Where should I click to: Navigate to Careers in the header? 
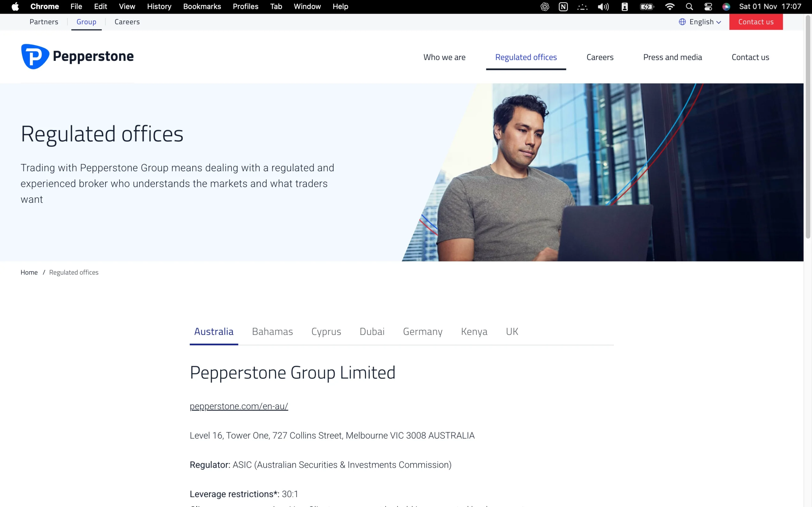(x=600, y=57)
